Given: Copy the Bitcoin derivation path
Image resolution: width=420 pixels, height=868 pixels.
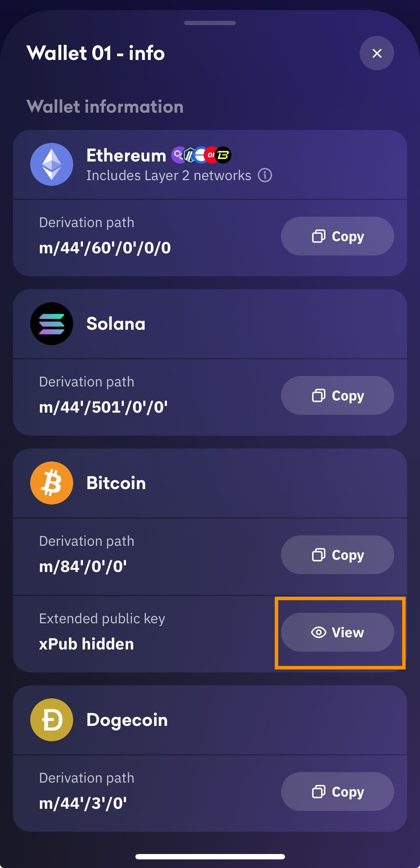Looking at the screenshot, I should (337, 555).
